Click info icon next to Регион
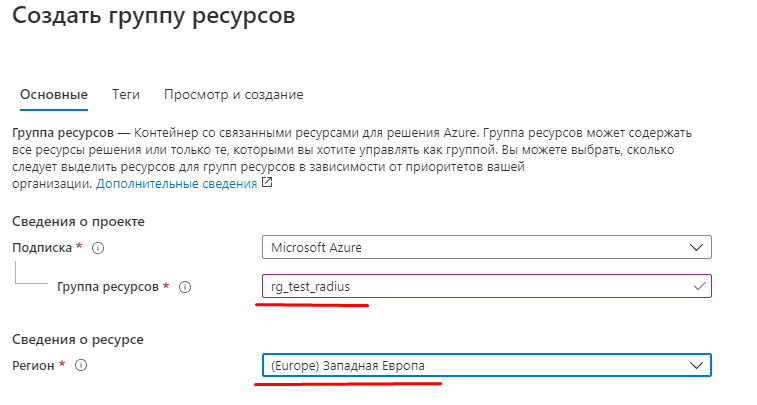Viewport: 757px width, 405px height. coord(81,366)
